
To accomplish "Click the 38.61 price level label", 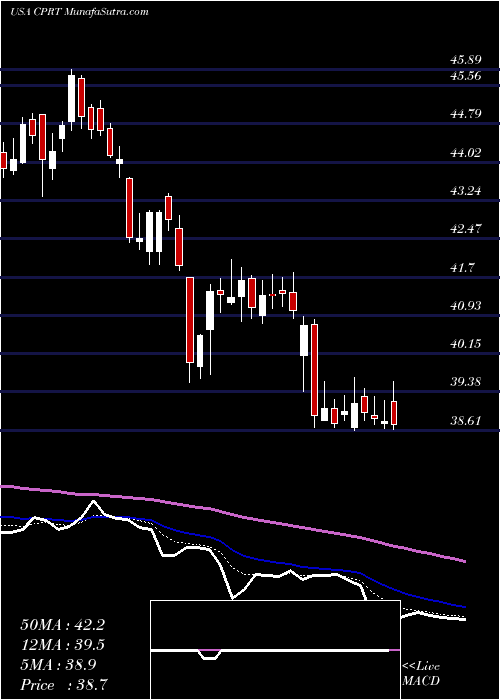I will click(x=465, y=421).
